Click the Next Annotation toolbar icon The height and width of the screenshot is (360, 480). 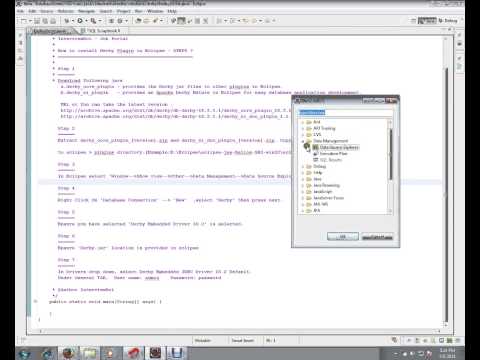click(x=219, y=21)
